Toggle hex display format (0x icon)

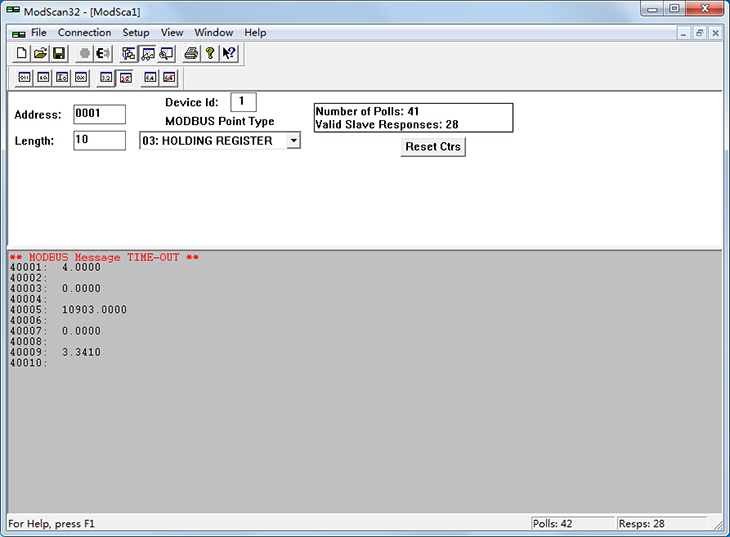(x=81, y=77)
